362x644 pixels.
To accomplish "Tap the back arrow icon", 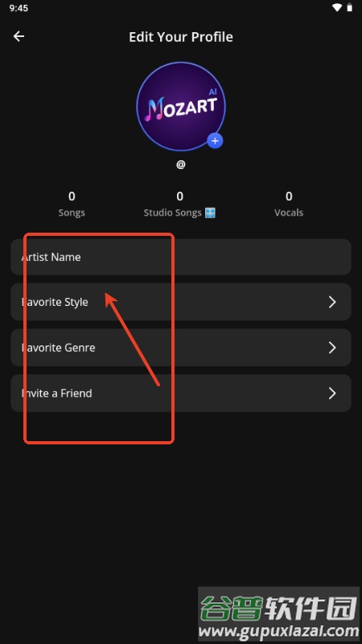I will [x=19, y=36].
